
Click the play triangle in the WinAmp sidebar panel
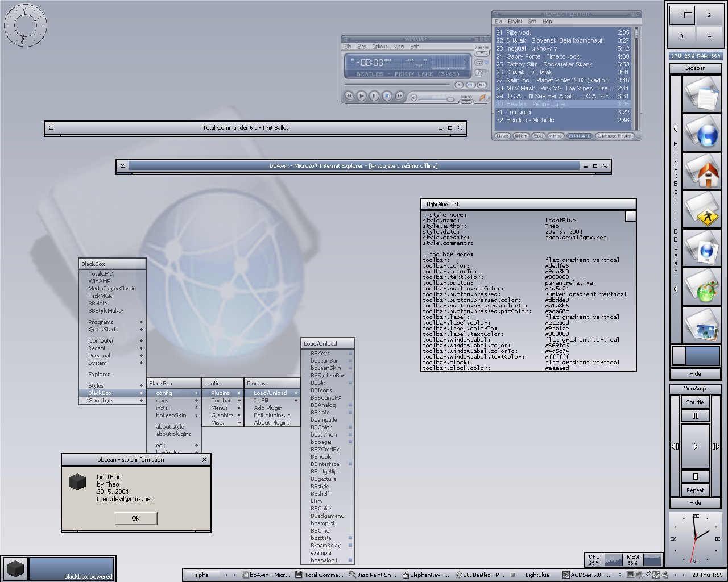(695, 446)
